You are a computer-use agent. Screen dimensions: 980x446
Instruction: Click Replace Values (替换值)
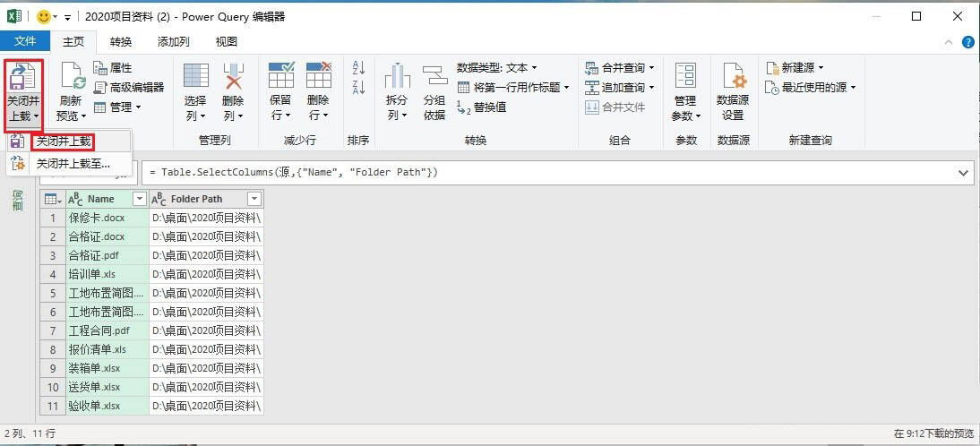(482, 107)
